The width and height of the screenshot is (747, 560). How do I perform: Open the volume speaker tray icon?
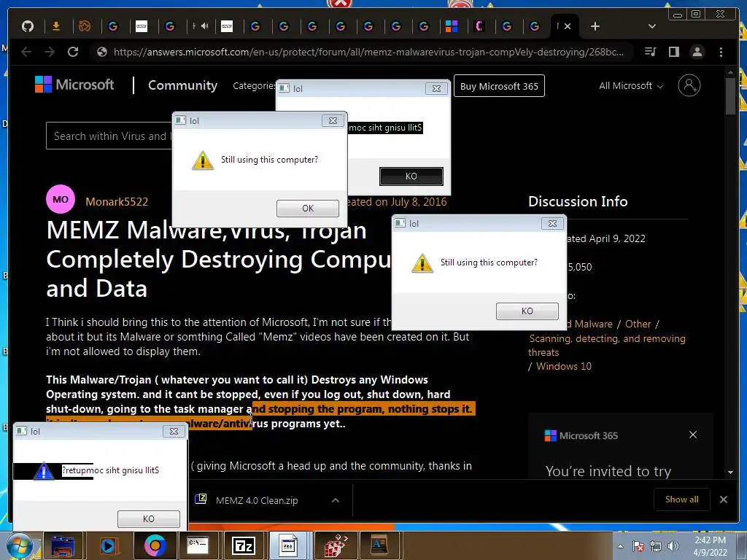673,546
